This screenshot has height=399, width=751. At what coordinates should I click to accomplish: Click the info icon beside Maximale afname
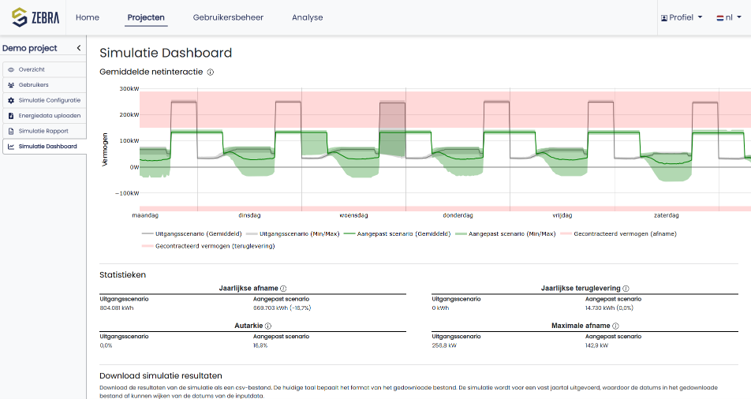pos(615,326)
